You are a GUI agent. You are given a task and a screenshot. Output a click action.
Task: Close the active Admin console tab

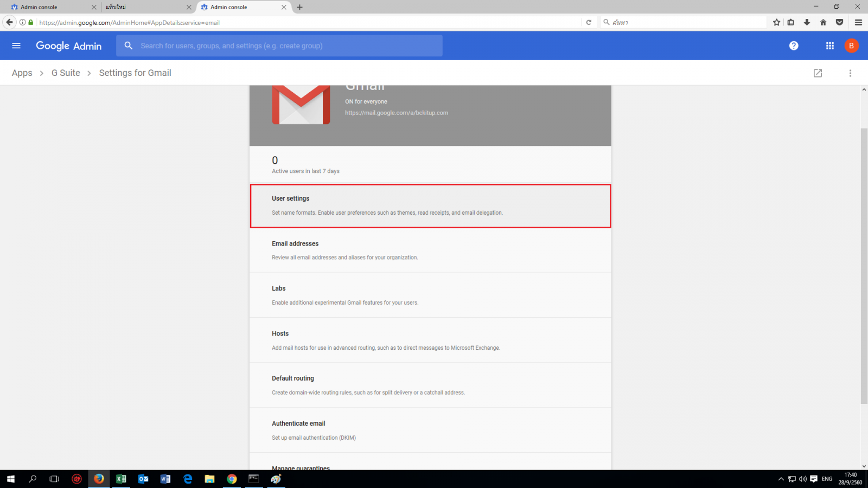(284, 7)
